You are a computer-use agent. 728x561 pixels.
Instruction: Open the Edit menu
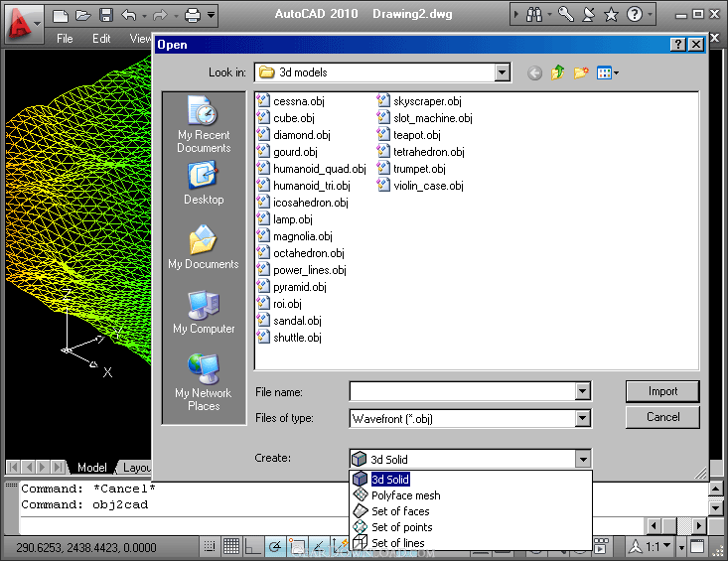click(x=101, y=39)
